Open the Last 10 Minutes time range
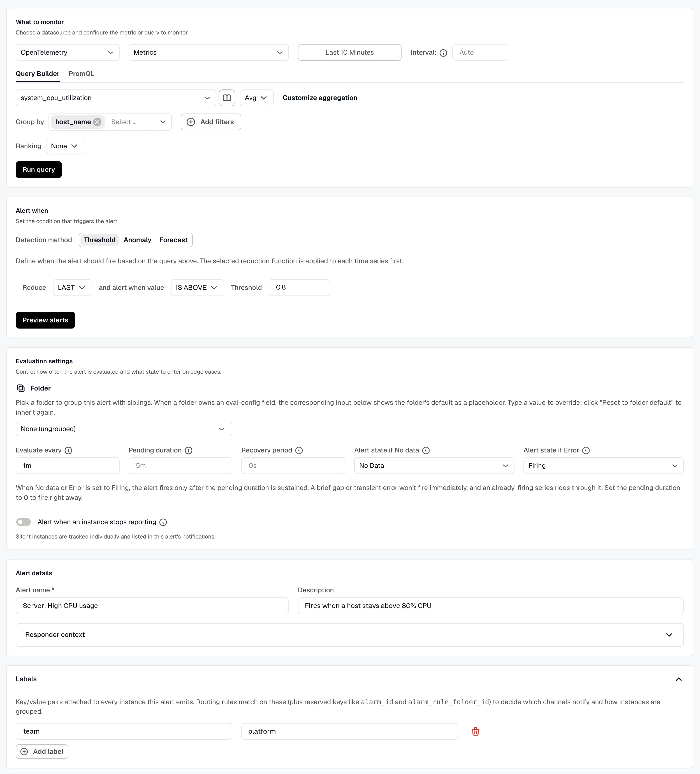The width and height of the screenshot is (700, 774). pos(350,53)
